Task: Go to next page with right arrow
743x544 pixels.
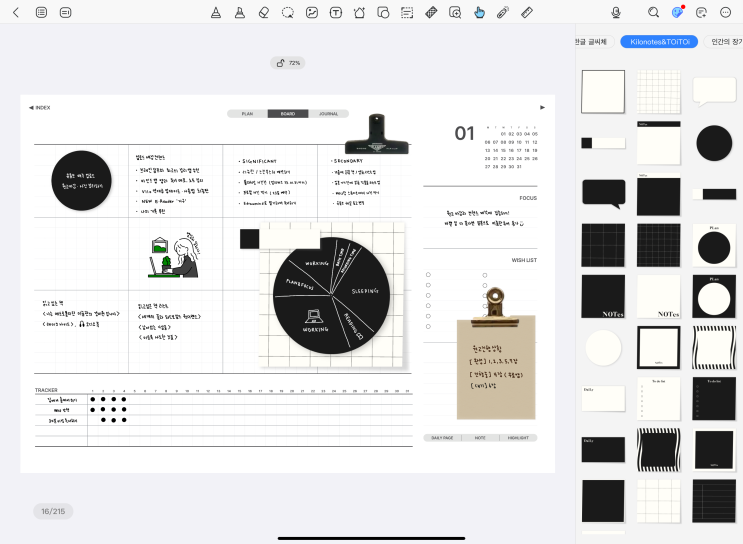Action: (x=543, y=108)
